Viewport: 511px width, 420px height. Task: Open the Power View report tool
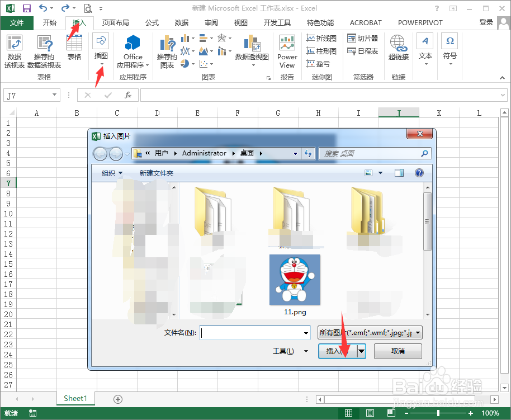pos(287,50)
